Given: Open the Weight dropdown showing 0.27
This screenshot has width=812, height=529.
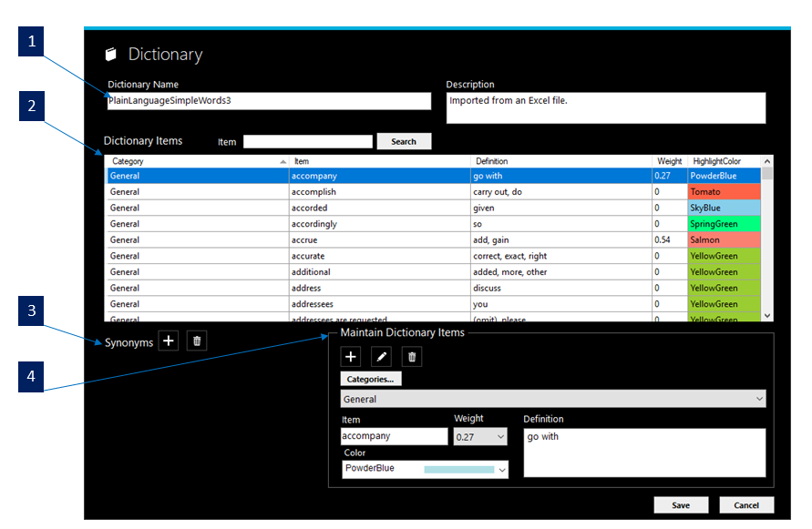Looking at the screenshot, I should pyautogui.click(x=480, y=437).
